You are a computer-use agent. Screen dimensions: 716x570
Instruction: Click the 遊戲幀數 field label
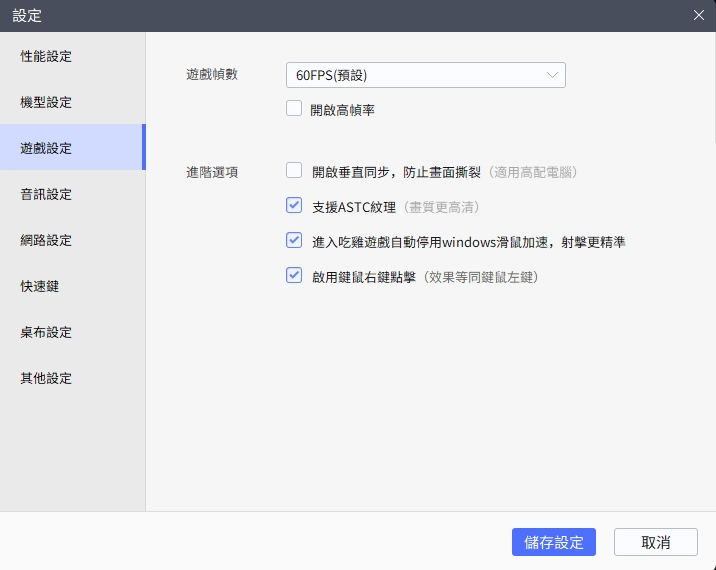click(x=212, y=75)
